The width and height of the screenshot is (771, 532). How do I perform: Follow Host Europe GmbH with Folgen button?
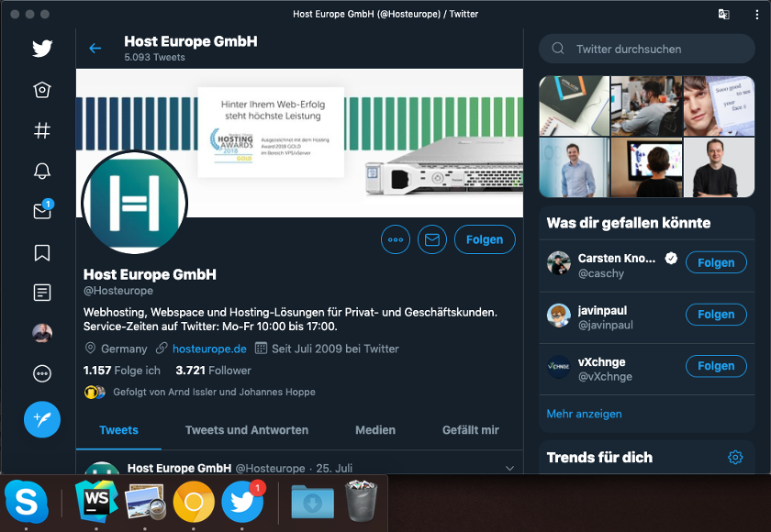(x=485, y=239)
